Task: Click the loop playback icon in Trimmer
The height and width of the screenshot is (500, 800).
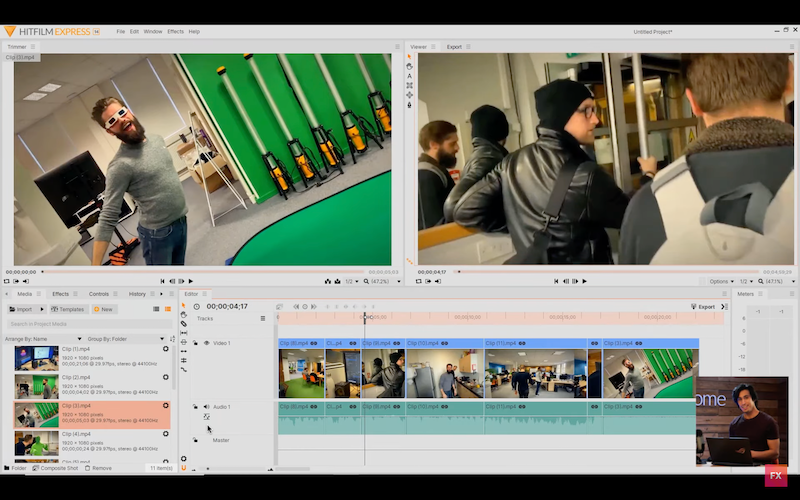Action: 7,281
